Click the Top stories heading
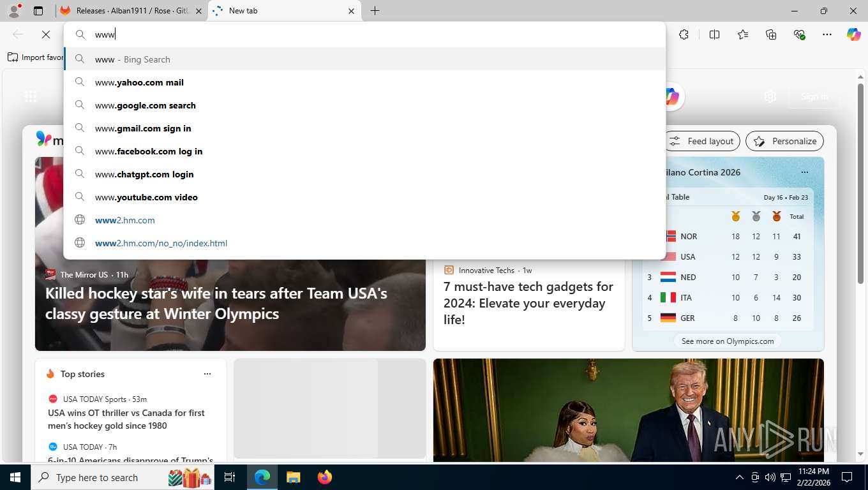Viewport: 868px width, 490px height. coord(82,374)
